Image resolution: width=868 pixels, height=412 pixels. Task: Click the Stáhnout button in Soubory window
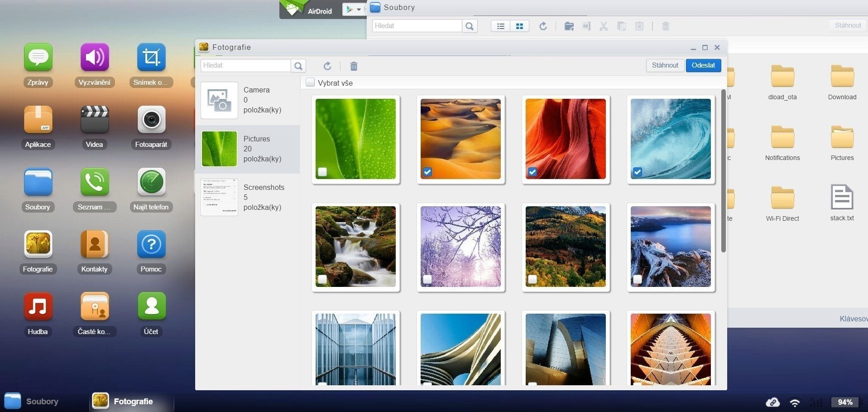click(x=848, y=25)
